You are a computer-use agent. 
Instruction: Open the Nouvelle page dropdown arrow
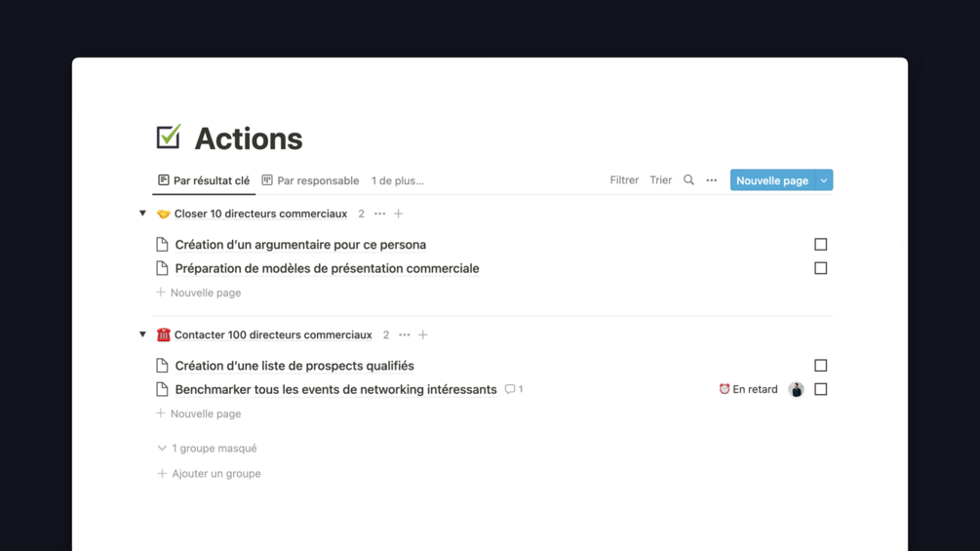[x=824, y=180]
